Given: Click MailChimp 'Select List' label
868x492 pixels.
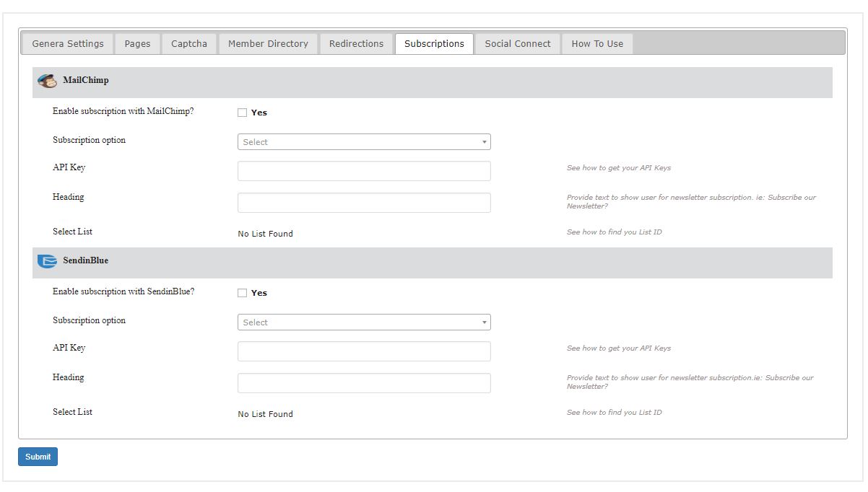Looking at the screenshot, I should pos(72,232).
